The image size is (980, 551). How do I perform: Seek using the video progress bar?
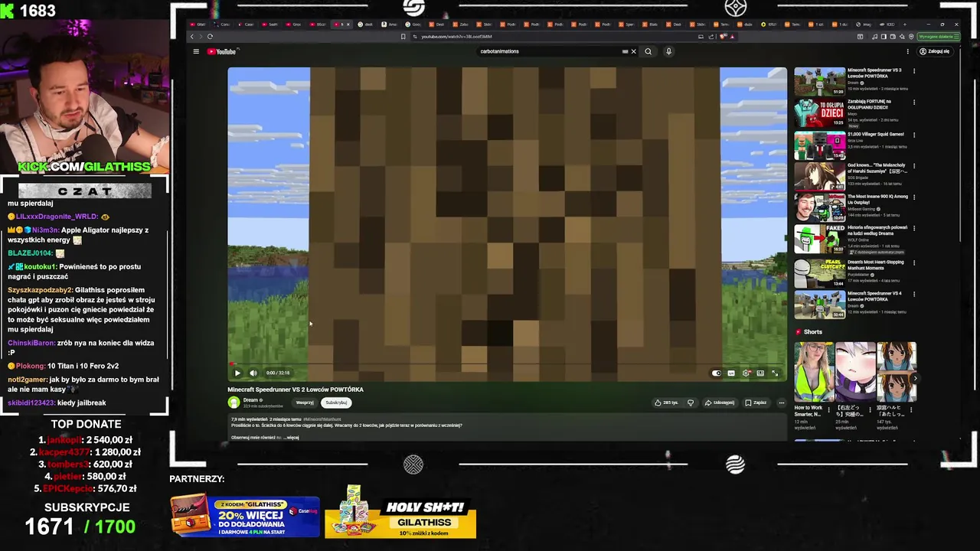pos(506,365)
